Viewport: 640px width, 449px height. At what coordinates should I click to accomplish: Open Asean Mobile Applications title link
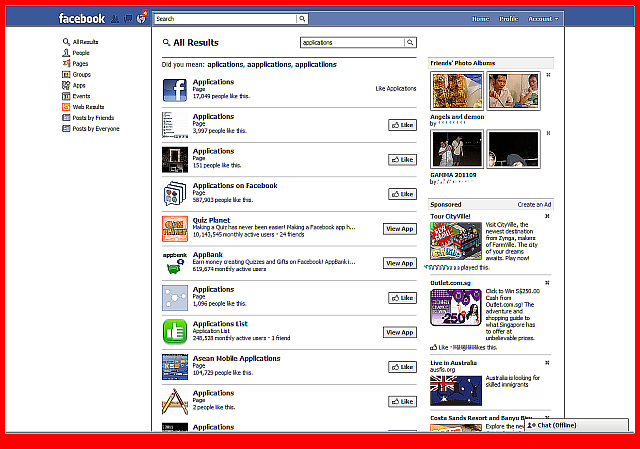237,358
